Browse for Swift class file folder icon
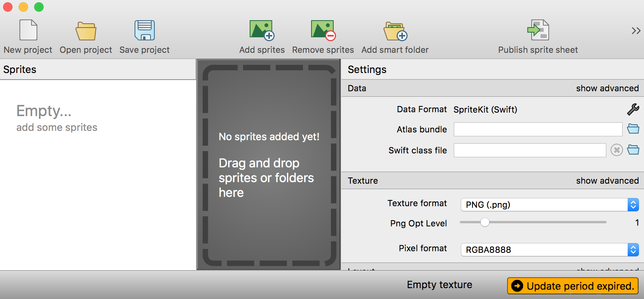 tap(633, 150)
